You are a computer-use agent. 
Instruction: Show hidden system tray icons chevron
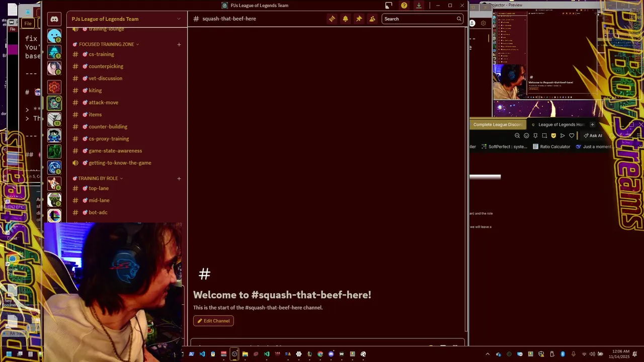[x=488, y=354]
